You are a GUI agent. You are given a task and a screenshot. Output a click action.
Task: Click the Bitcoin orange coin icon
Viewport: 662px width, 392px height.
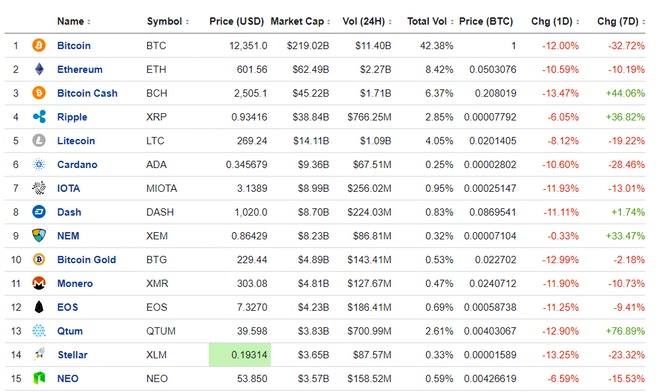coord(39,45)
